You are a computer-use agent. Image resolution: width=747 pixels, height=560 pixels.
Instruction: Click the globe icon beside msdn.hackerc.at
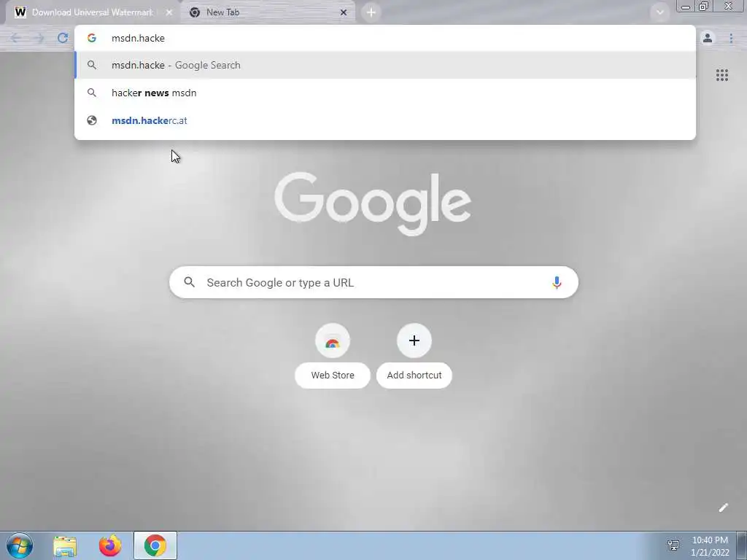[92, 120]
